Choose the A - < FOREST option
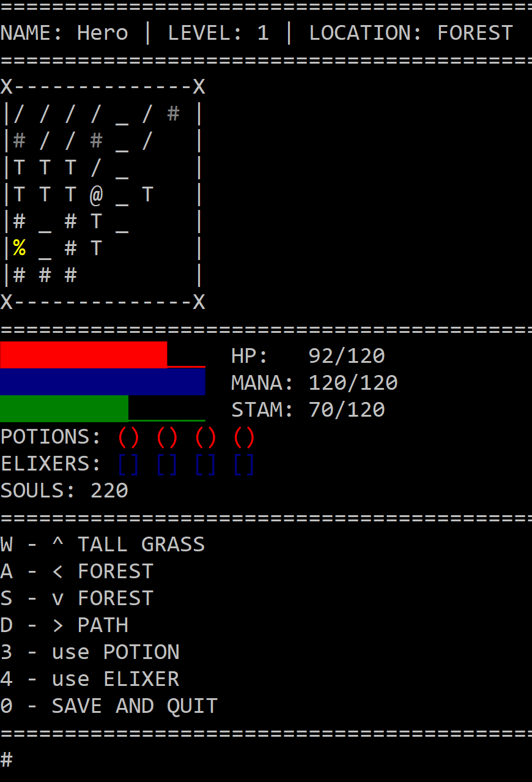The height and width of the screenshot is (782, 532). pos(77,572)
